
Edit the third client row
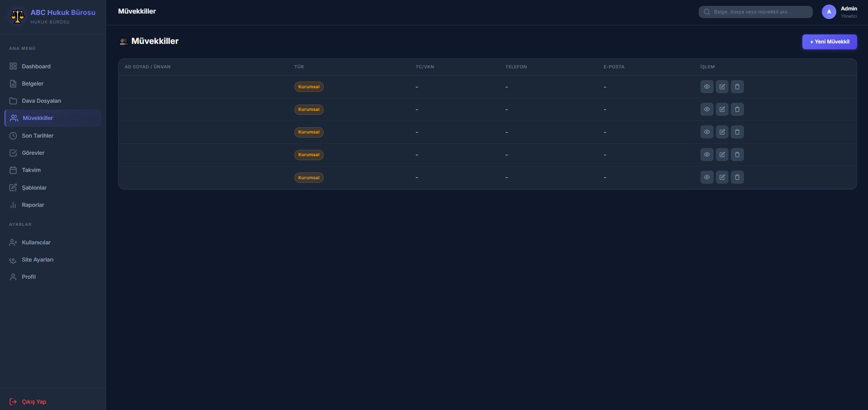pyautogui.click(x=722, y=132)
